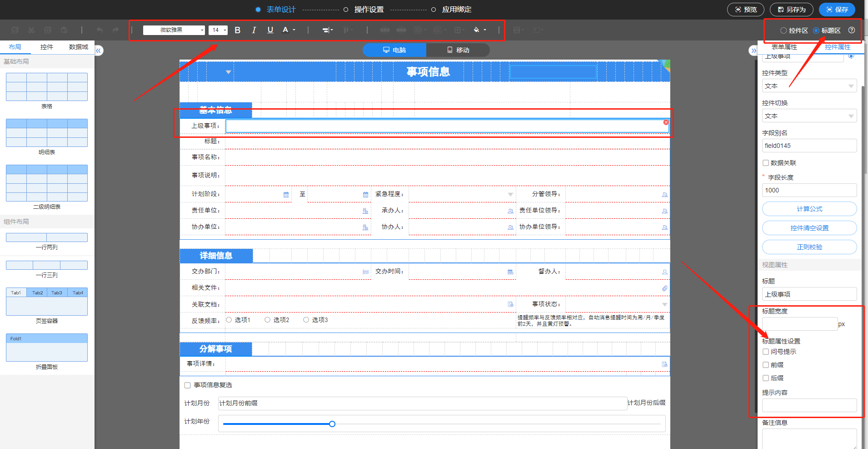Click document link icon for 关联文档
This screenshot has width=868, height=449.
pos(510,304)
